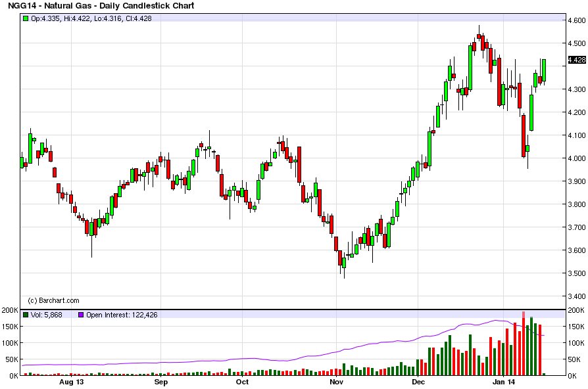Click the black 4.428 current price tag
This screenshot has width=588, height=389.
click(x=577, y=60)
